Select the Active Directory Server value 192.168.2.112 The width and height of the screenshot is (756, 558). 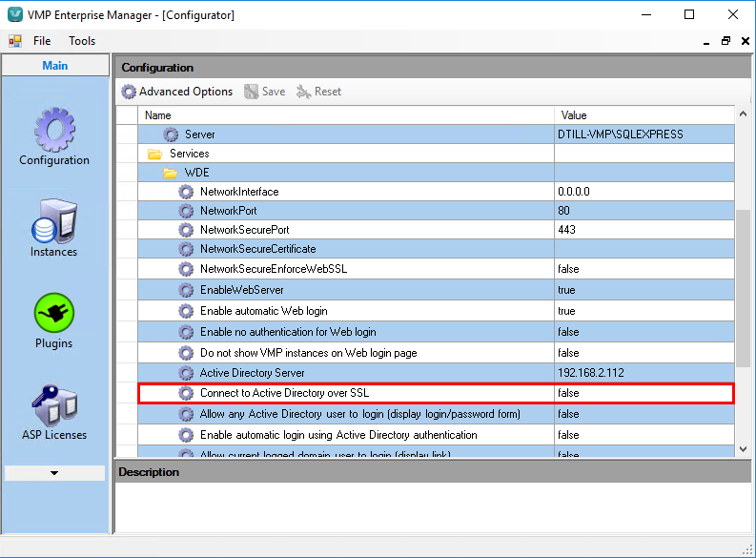pos(591,373)
